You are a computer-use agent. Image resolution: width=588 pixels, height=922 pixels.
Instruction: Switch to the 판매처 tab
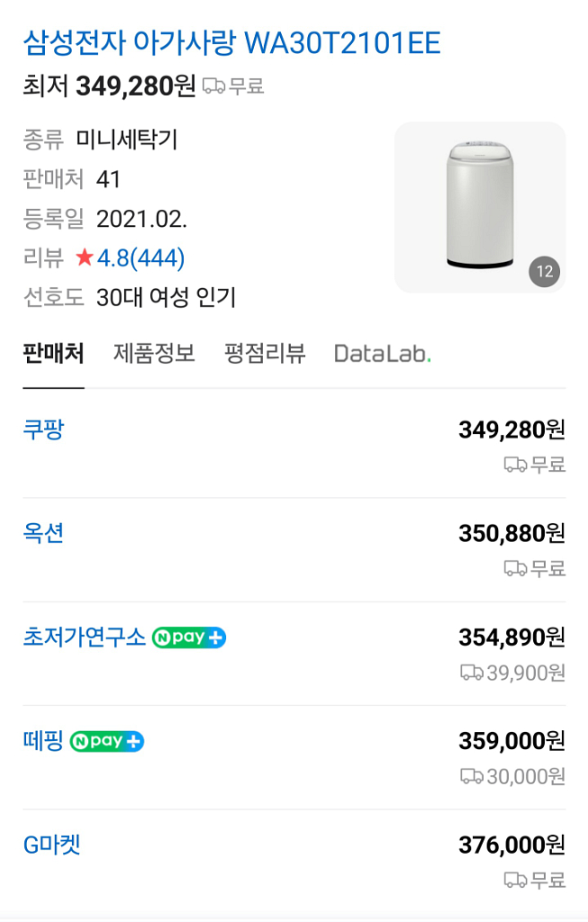coord(53,354)
